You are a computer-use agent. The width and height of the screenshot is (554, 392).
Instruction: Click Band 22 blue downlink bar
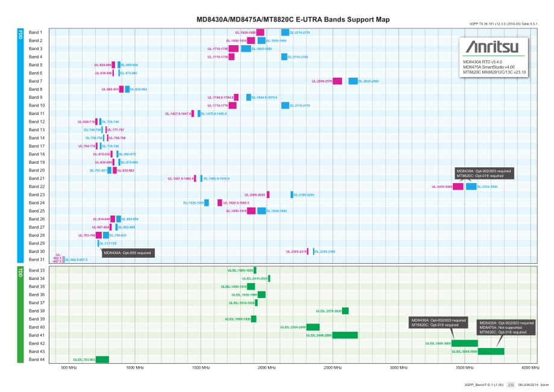pos(471,187)
